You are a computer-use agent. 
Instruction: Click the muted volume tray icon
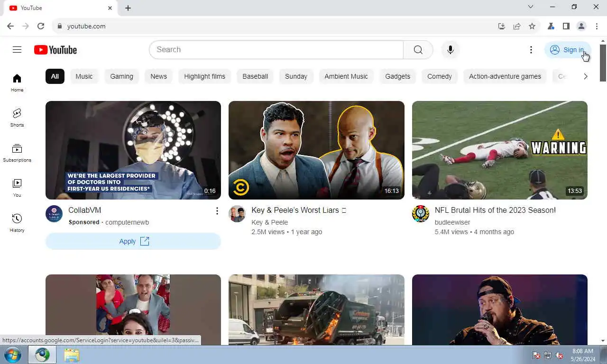coord(560,355)
